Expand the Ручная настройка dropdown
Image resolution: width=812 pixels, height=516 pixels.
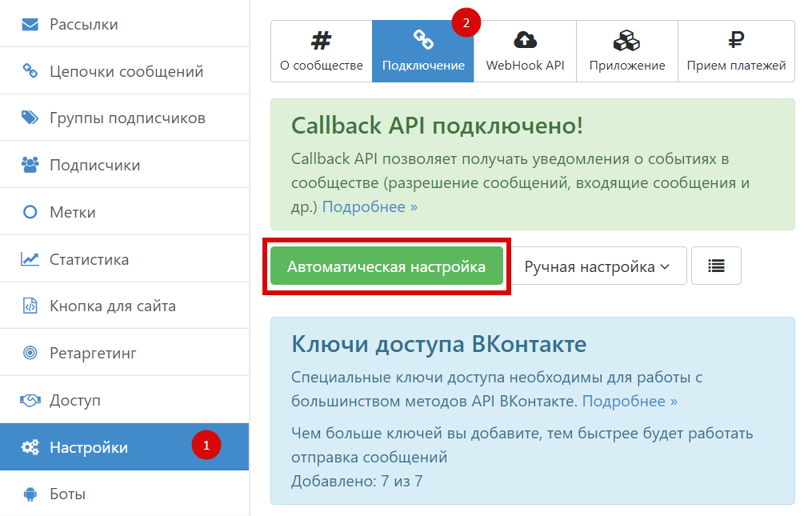click(597, 266)
